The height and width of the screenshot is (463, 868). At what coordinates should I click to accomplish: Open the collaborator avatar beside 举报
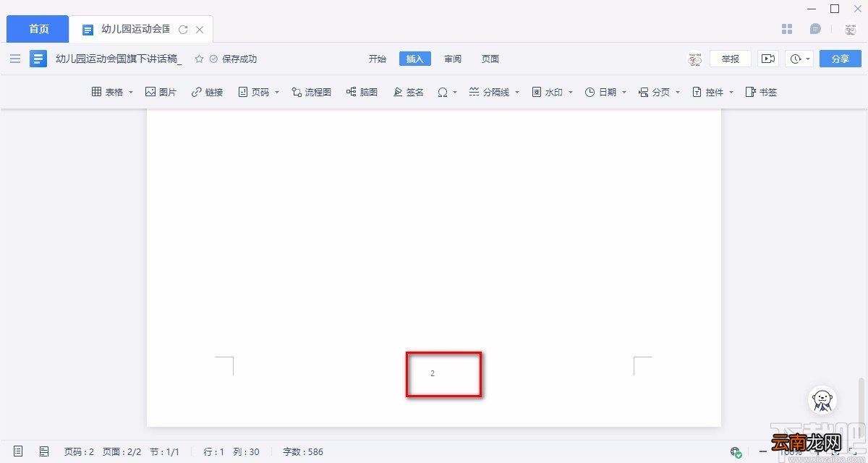pos(695,59)
